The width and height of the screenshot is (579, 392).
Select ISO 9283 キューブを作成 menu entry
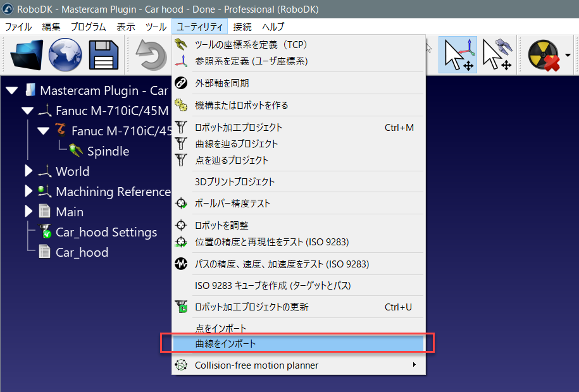299,285
